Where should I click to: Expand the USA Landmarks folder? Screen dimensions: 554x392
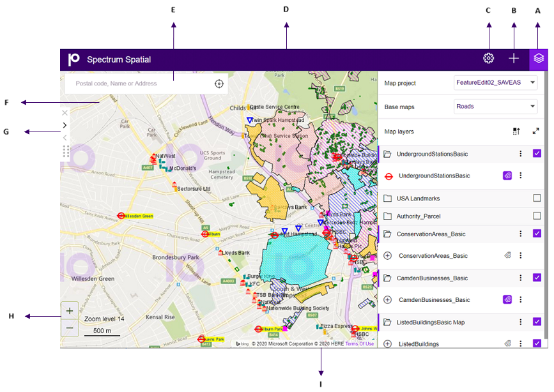tap(387, 199)
